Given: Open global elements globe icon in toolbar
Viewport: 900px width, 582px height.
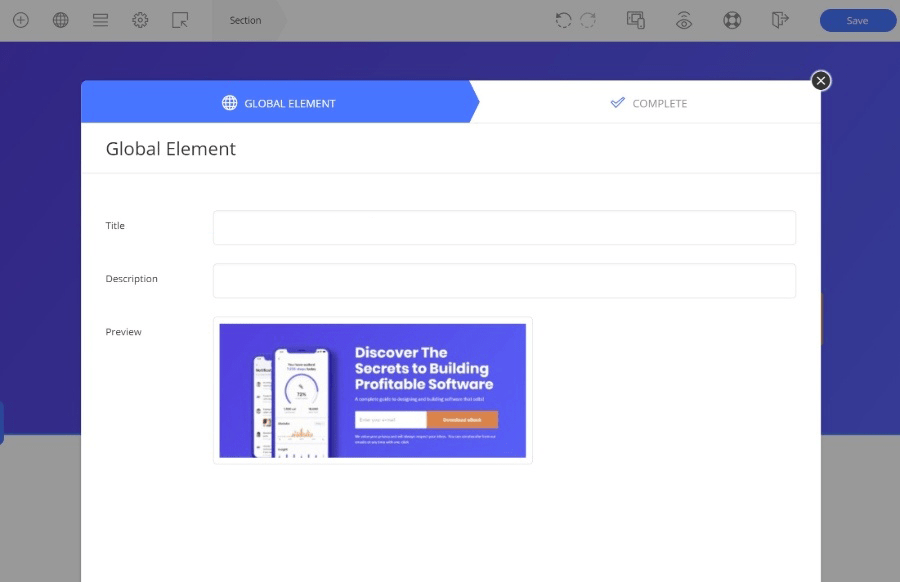Looking at the screenshot, I should (x=60, y=20).
